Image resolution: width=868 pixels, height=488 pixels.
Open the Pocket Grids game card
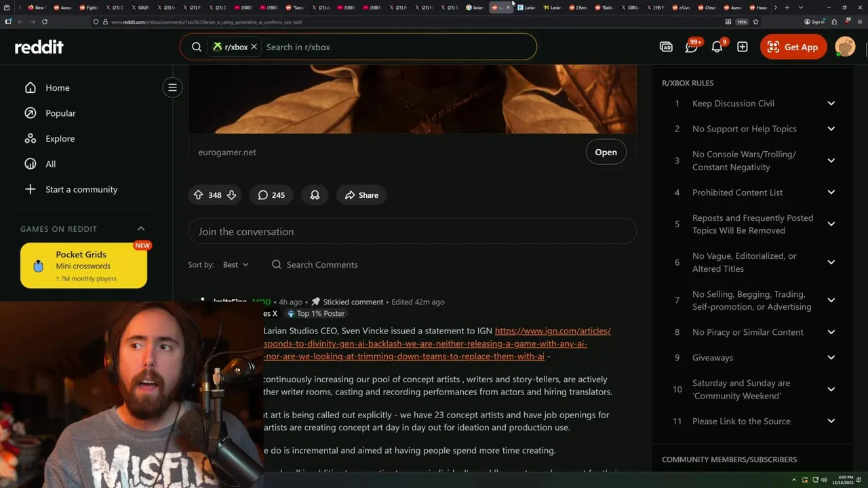click(x=83, y=266)
